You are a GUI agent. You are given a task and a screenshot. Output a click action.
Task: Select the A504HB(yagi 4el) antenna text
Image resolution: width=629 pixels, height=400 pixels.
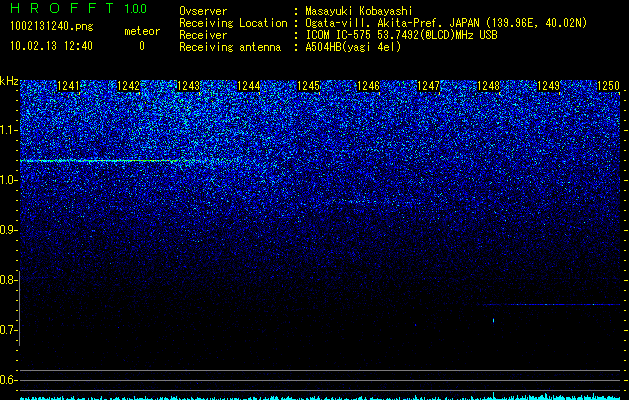pos(353,47)
